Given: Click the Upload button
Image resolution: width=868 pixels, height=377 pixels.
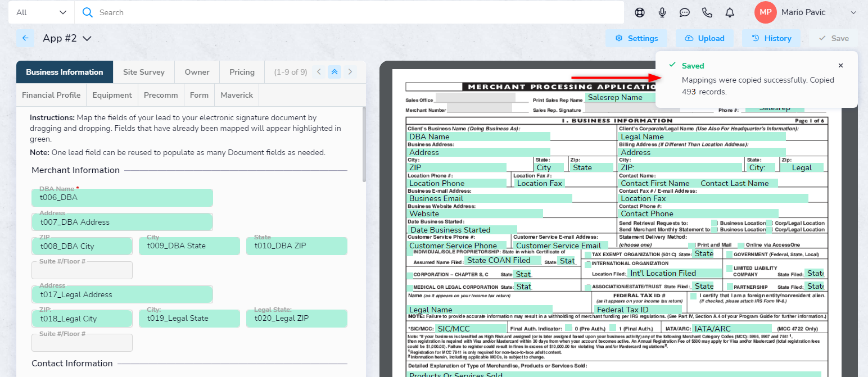Looking at the screenshot, I should (704, 38).
